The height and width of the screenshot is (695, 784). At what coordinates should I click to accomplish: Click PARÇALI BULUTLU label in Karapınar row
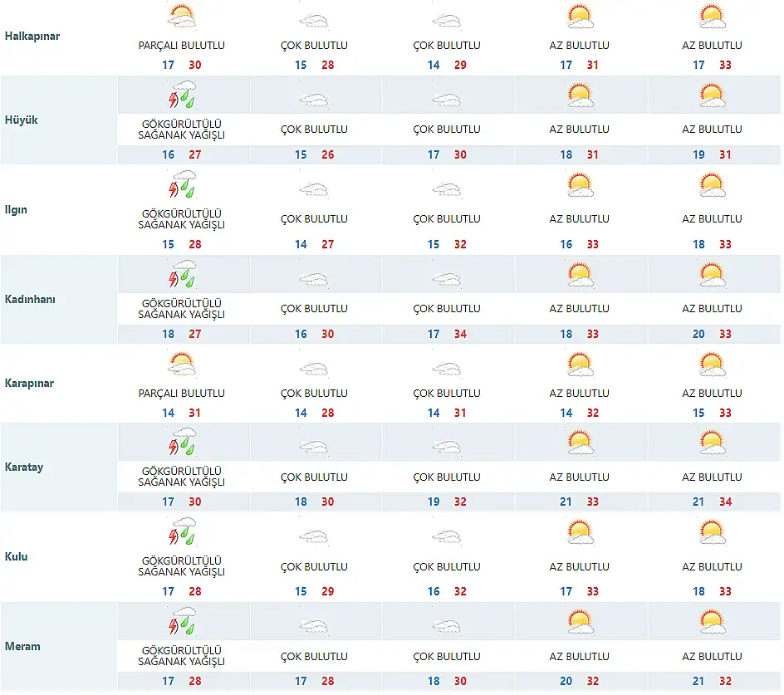(x=181, y=394)
